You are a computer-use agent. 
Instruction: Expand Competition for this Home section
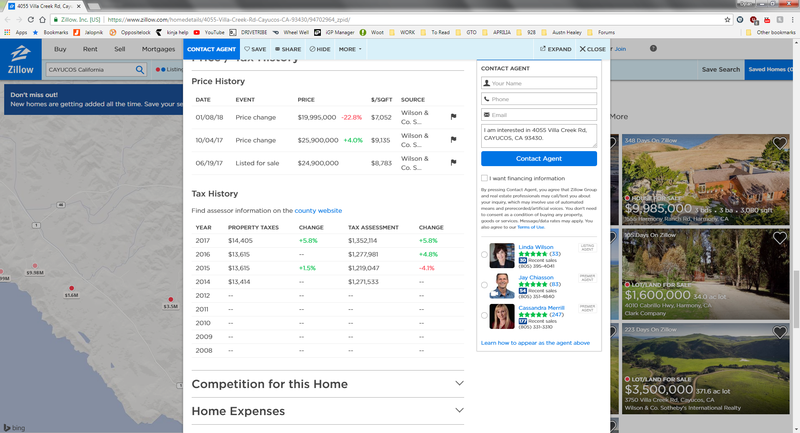[x=328, y=384]
